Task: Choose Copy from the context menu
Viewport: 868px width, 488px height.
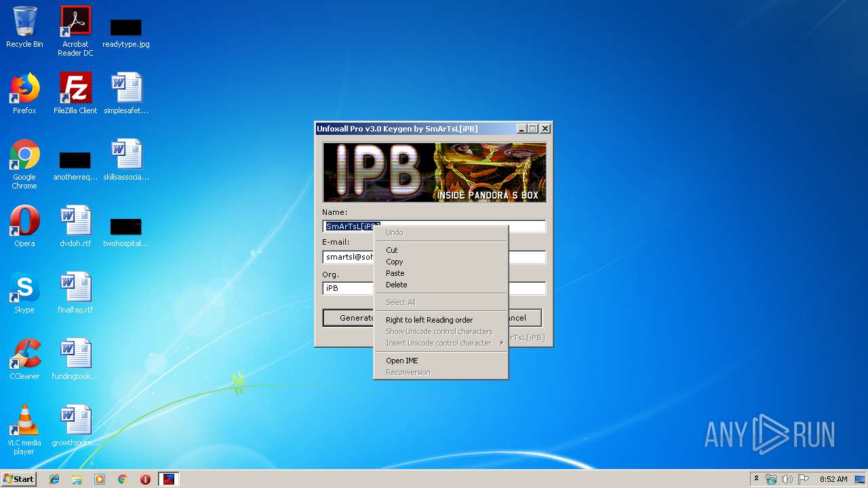Action: click(441, 262)
